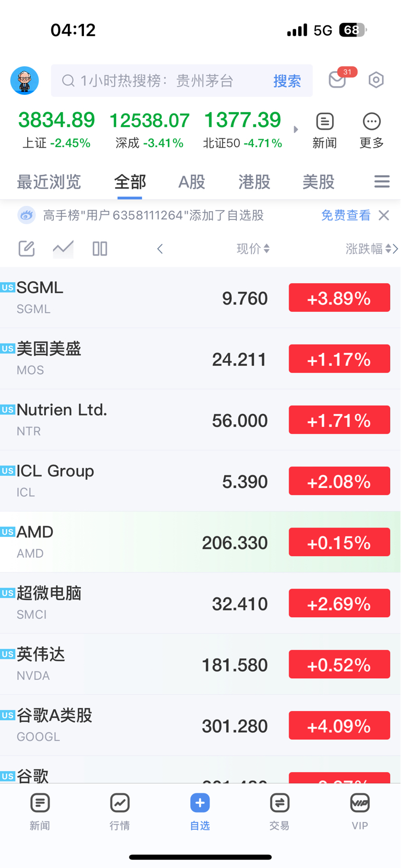Tap the edit watchlist pencil icon
Viewport: 401px width, 868px height.
[27, 249]
